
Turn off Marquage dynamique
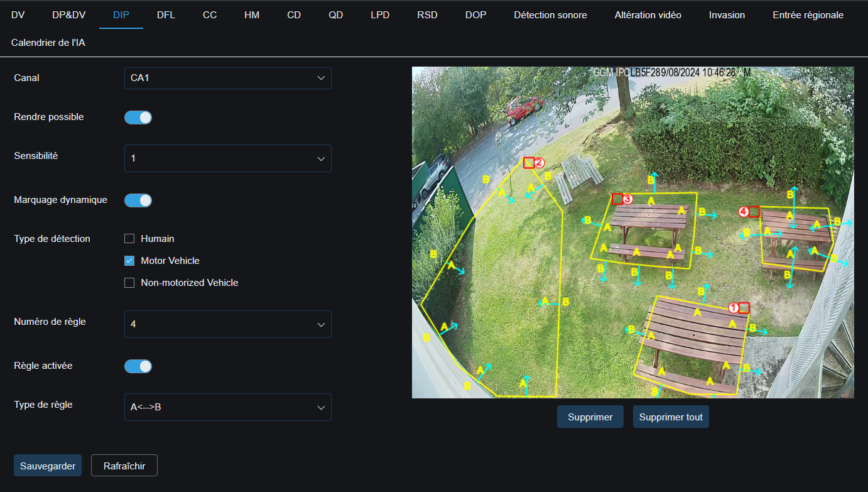[x=138, y=200]
